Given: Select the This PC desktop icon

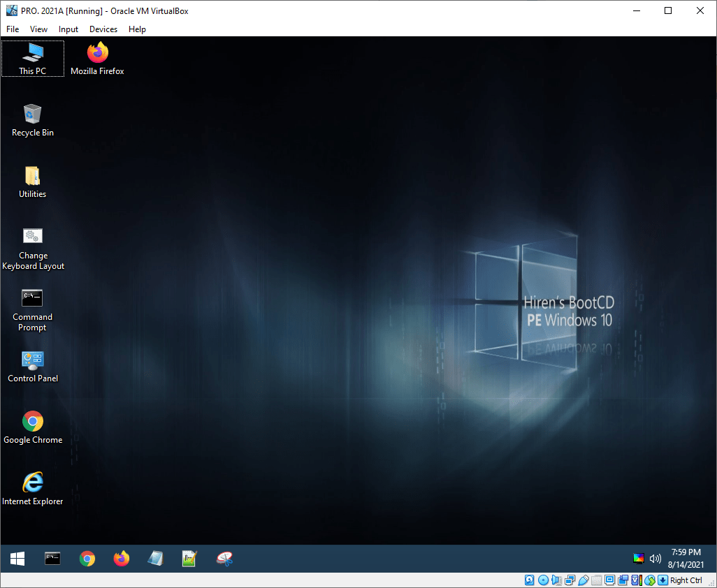Looking at the screenshot, I should 32,59.
